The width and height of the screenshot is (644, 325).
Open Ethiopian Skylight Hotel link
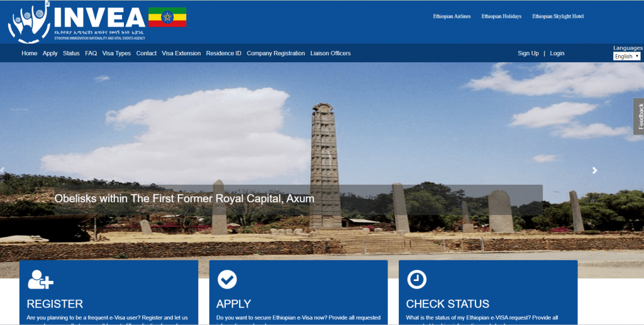[558, 16]
